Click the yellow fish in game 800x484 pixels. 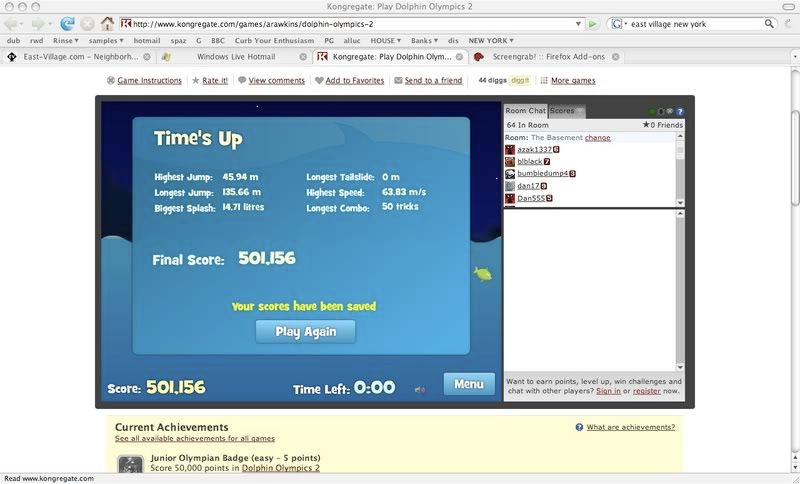(x=482, y=274)
